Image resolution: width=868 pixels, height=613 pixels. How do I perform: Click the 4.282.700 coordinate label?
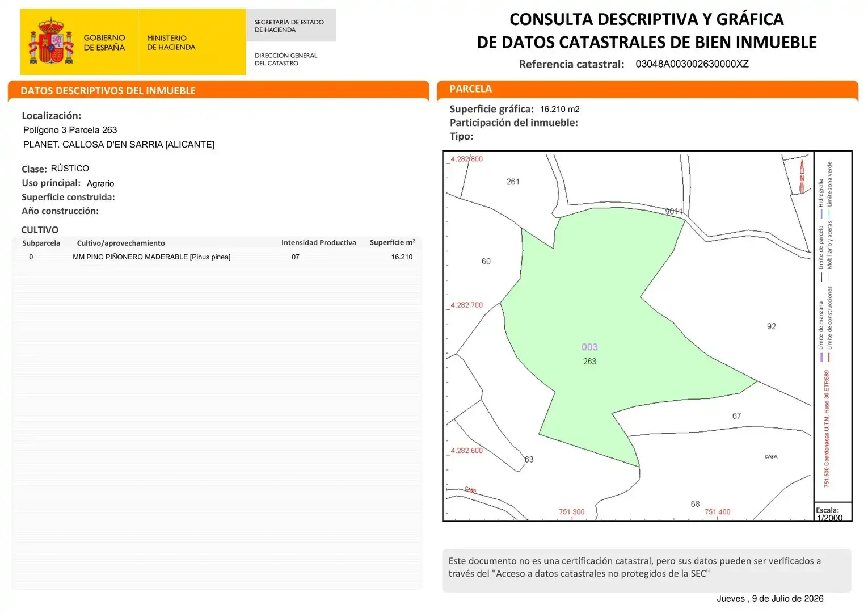pos(466,305)
